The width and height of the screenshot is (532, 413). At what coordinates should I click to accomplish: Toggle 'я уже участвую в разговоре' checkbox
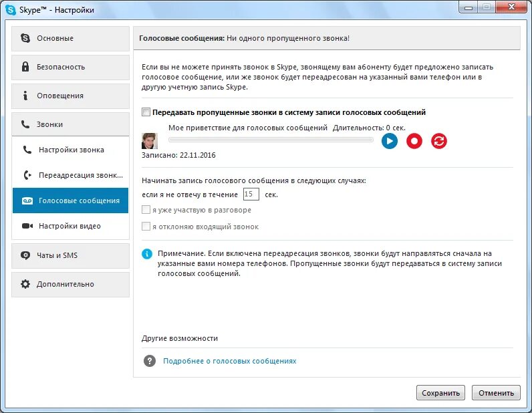point(146,210)
